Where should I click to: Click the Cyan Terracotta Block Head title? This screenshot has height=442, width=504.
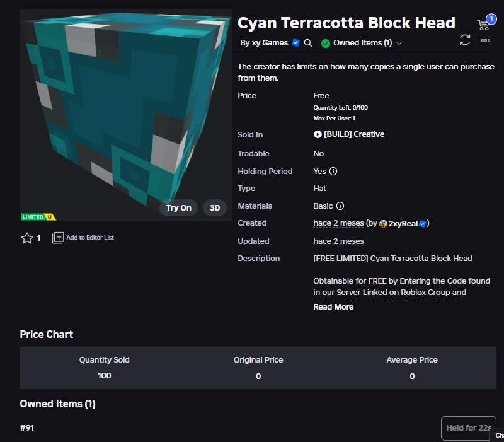[346, 23]
